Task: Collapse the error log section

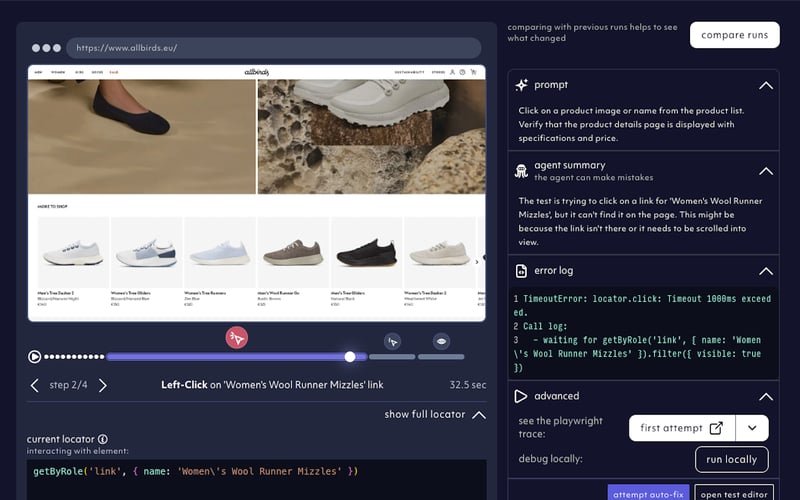Action: point(766,271)
